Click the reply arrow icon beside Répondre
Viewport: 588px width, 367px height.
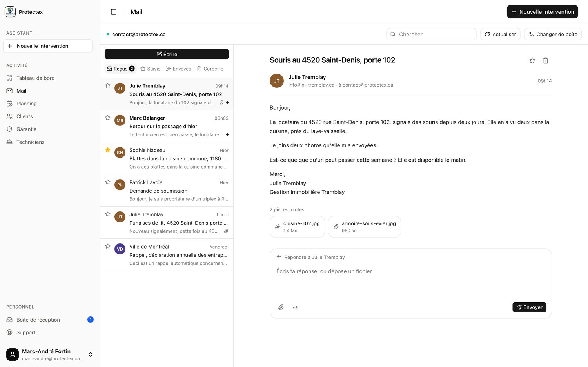tap(279, 257)
